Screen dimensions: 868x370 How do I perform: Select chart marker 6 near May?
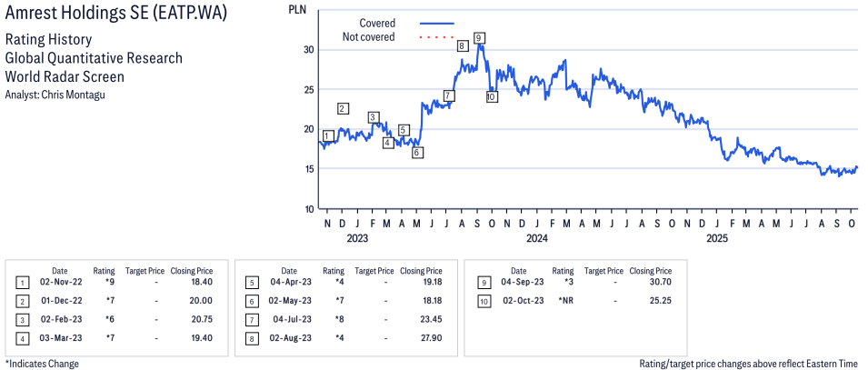coord(417,153)
